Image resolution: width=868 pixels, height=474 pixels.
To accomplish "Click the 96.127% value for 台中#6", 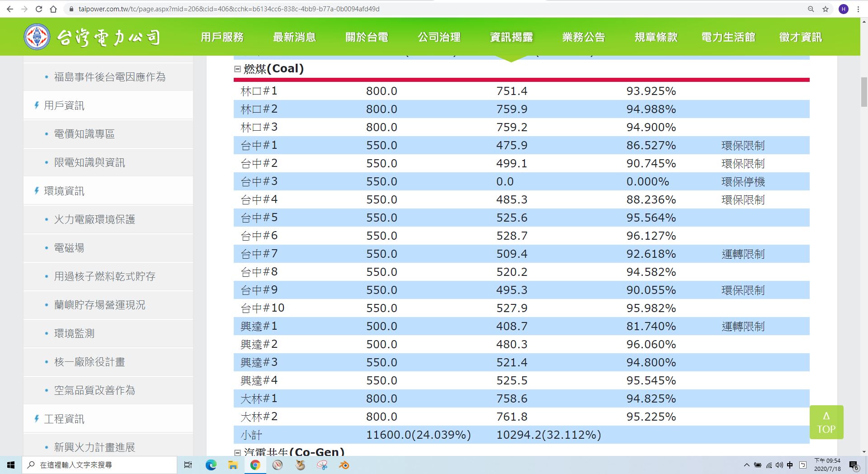I will (x=651, y=236).
